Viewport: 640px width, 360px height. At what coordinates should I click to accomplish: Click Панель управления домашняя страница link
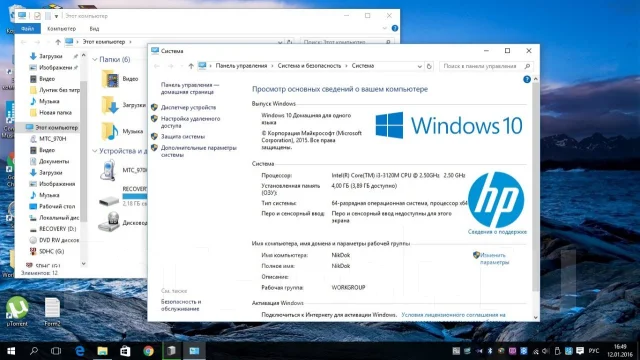(x=189, y=89)
